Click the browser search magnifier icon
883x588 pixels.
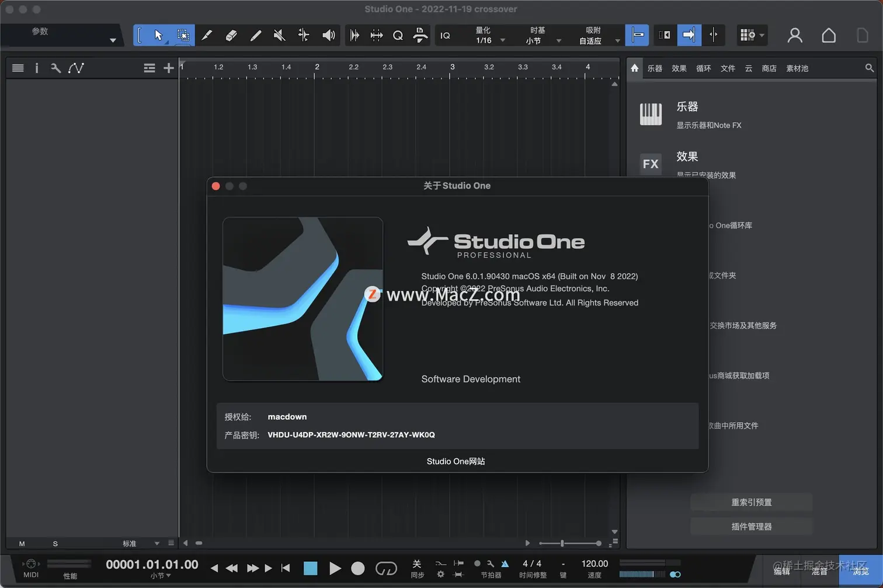870,68
